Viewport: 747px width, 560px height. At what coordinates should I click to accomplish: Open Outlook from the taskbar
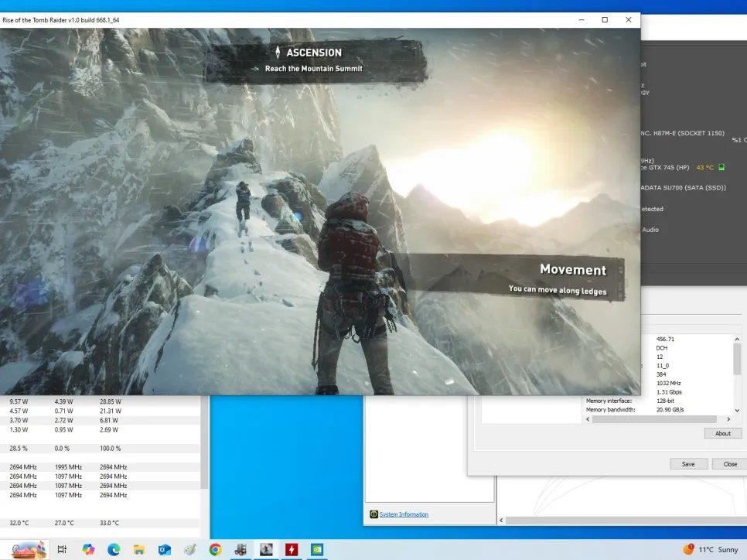click(165, 549)
